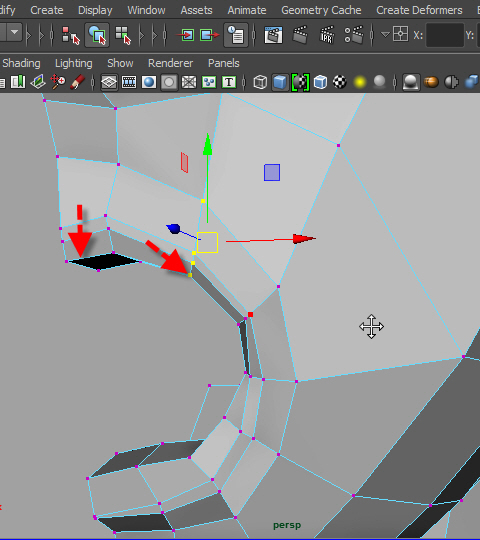This screenshot has width=480, height=540.
Task: Toggle smooth shade all blue cube
Action: (x=280, y=82)
